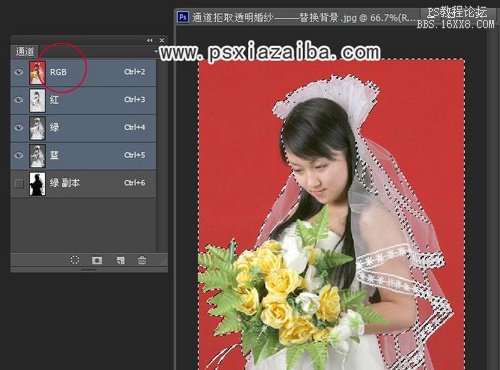
Task: Open Channels panel flyout menu
Action: (156, 52)
